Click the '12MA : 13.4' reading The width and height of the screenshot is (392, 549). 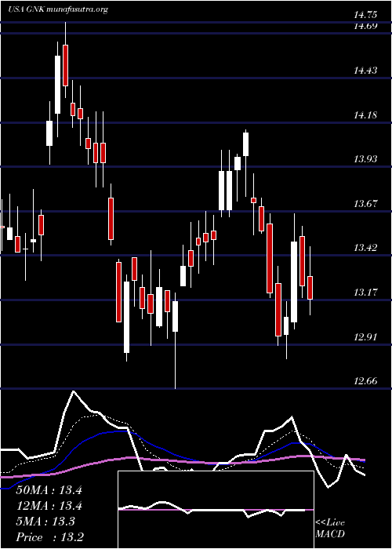49,506
